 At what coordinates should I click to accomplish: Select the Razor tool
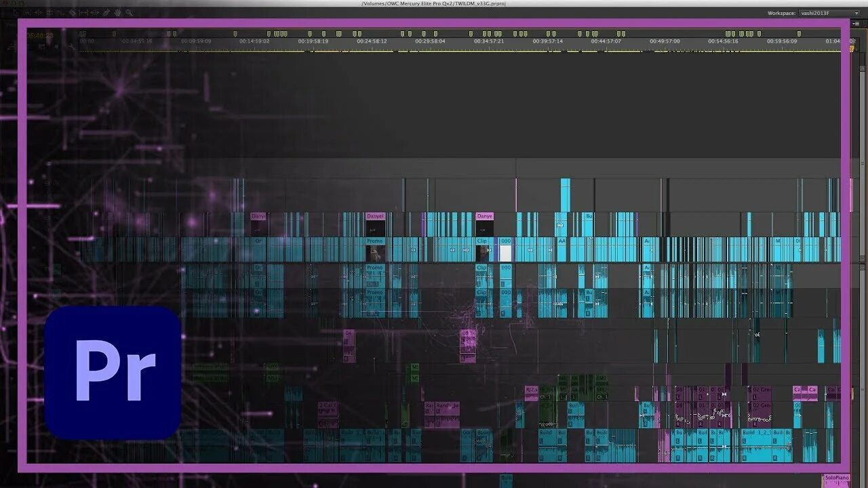click(x=73, y=13)
